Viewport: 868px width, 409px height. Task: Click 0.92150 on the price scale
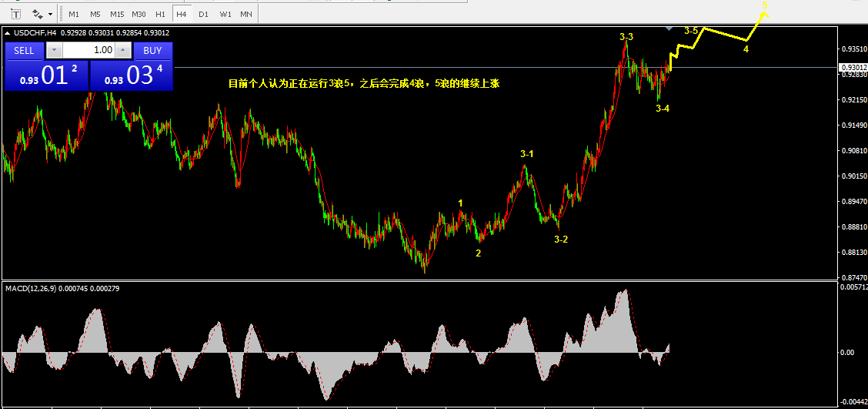point(853,100)
